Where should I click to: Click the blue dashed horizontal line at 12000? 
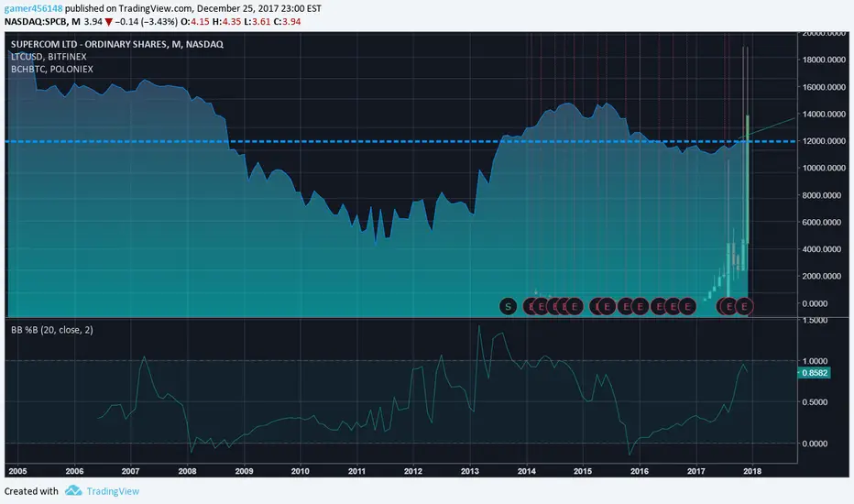tap(400, 142)
